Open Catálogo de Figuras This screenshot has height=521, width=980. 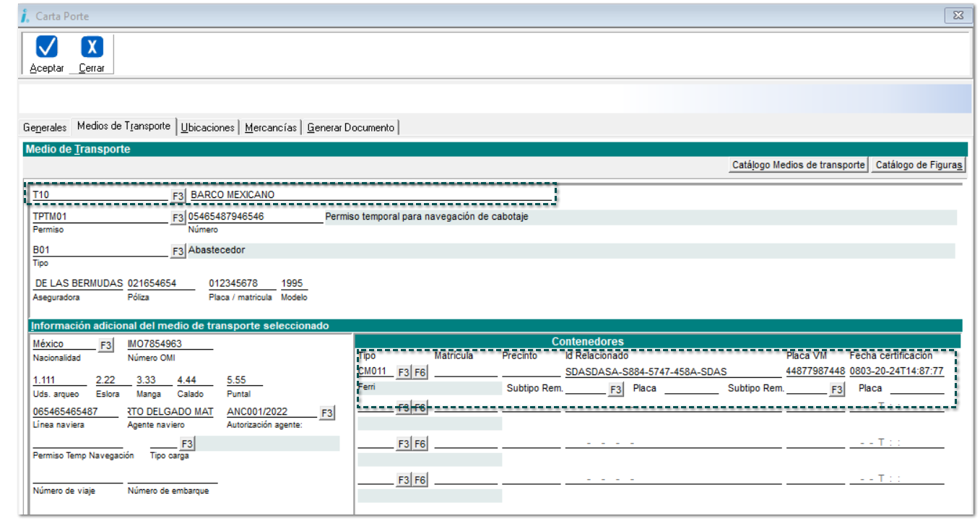tap(919, 165)
